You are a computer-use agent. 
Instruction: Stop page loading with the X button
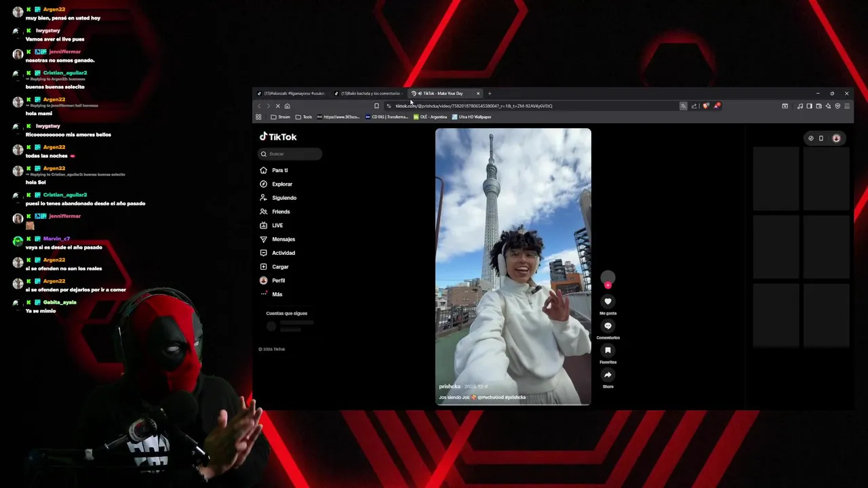click(277, 106)
